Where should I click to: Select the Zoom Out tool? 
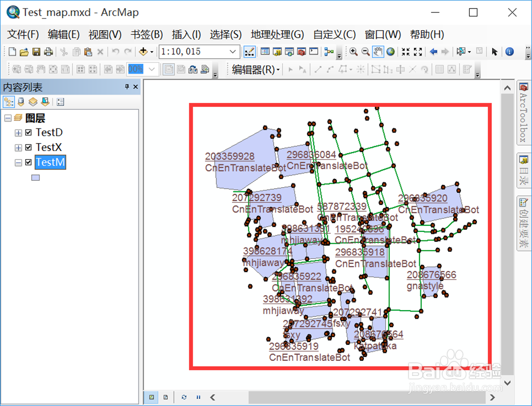tap(365, 52)
